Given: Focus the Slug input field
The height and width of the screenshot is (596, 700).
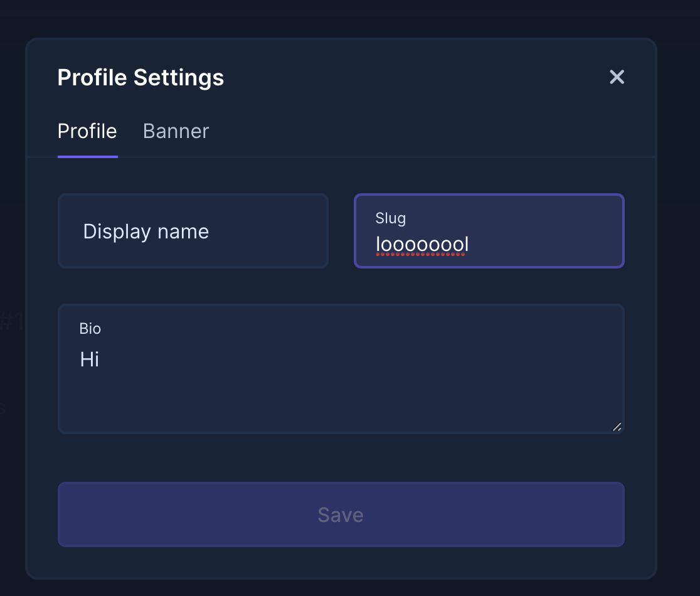Looking at the screenshot, I should tap(489, 245).
